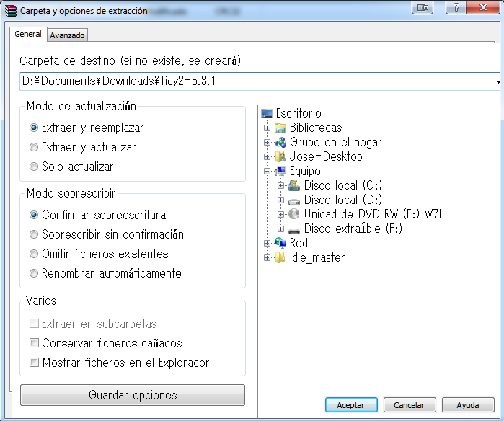504x421 pixels.
Task: Click the help question mark title button
Action: tap(456, 7)
